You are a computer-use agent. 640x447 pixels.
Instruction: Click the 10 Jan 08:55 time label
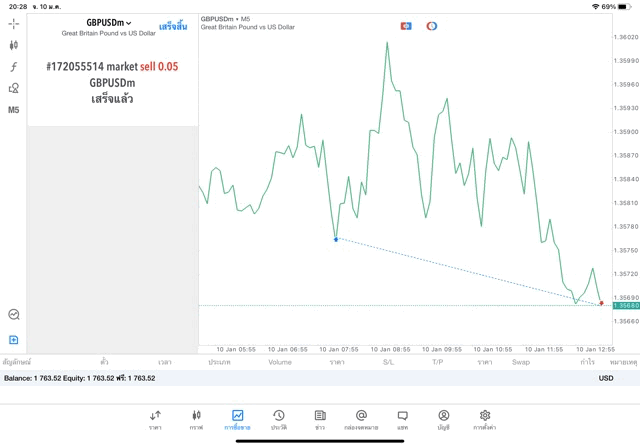coord(390,349)
